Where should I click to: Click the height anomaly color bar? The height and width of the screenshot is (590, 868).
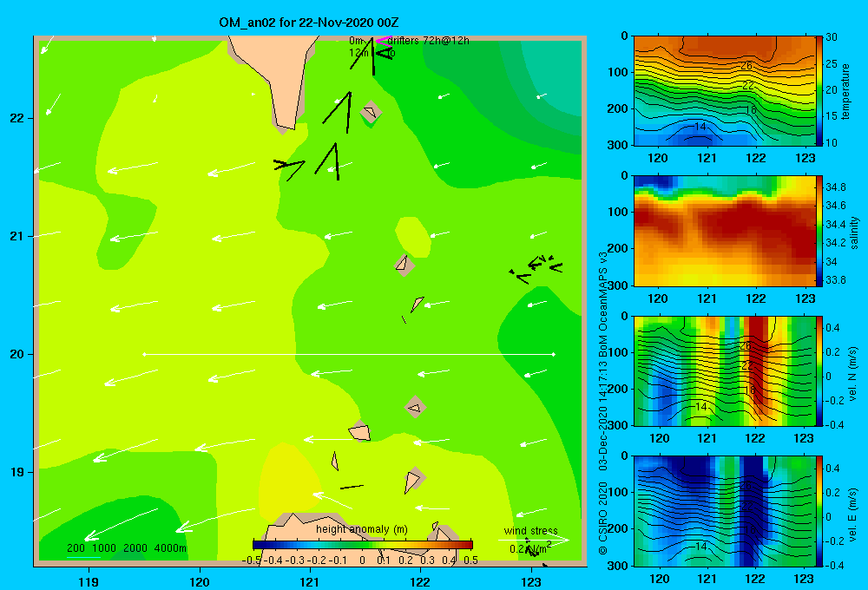click(x=363, y=545)
